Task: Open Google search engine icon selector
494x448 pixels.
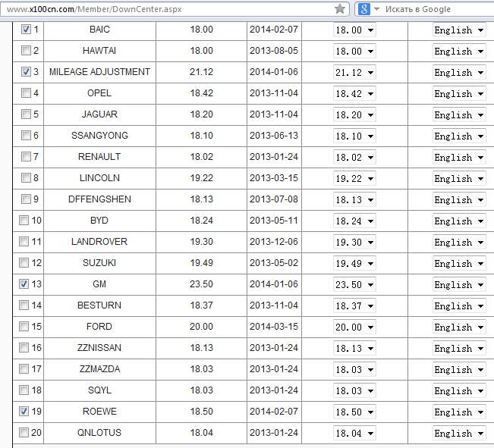Action: tap(364, 9)
